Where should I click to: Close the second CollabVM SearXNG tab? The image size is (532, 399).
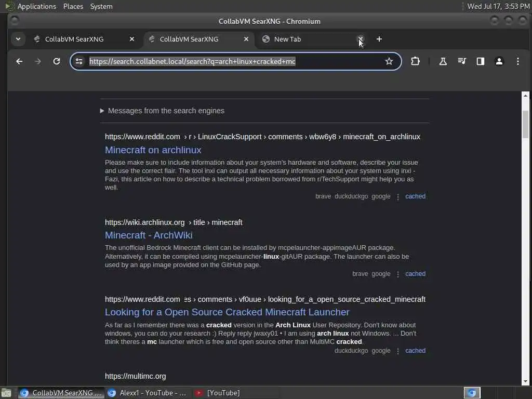coord(246,39)
